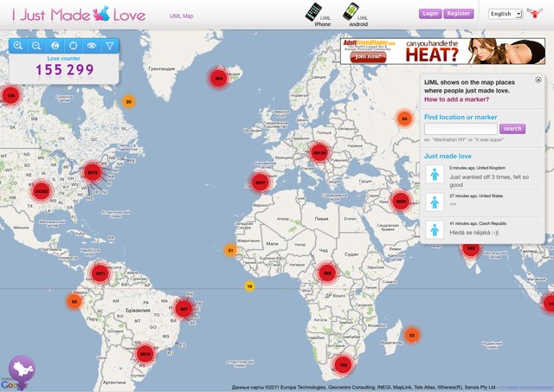
Task: Open the United Kingdom just-made-love entry icon
Action: pyautogui.click(x=435, y=174)
